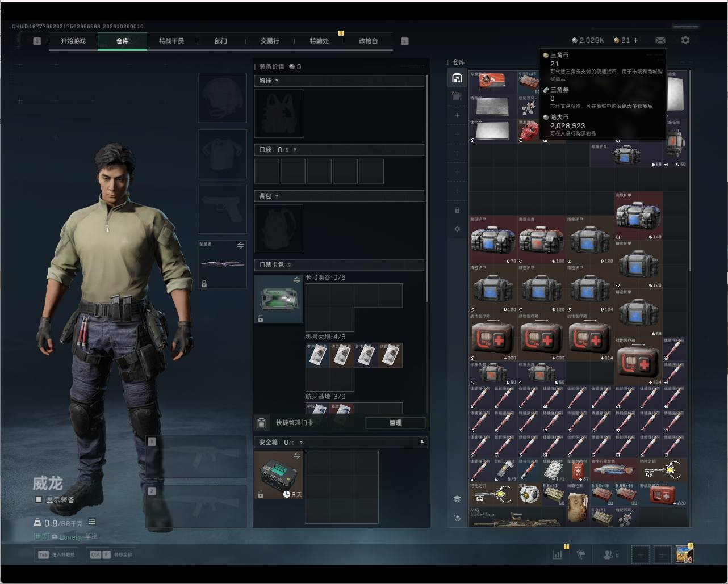Click the help icon next to 安全箱
Screen dimensions: 728x584
pyautogui.click(x=301, y=443)
